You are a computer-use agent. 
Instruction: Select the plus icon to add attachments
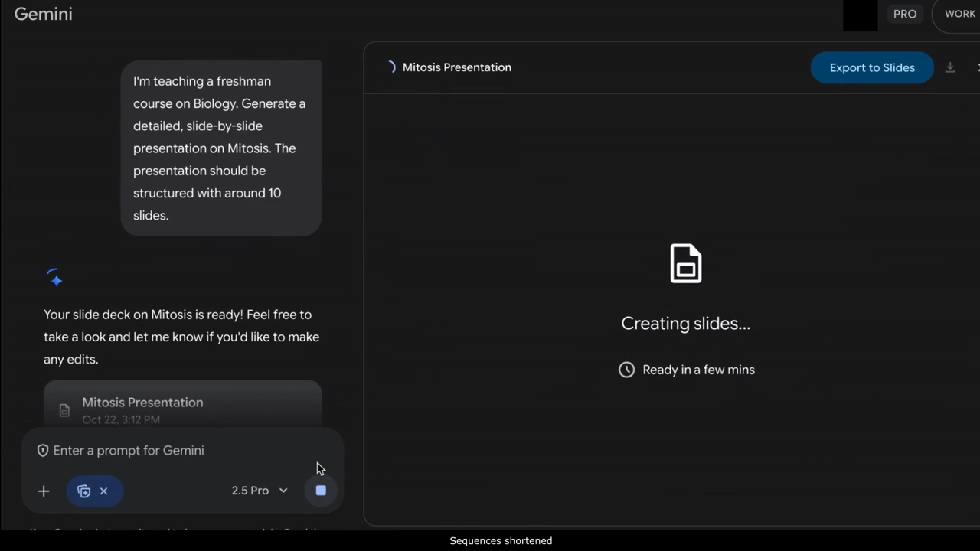tap(43, 491)
